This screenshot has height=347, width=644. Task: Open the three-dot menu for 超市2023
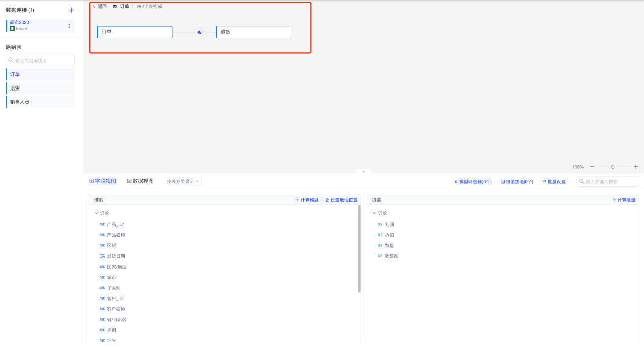pos(69,26)
